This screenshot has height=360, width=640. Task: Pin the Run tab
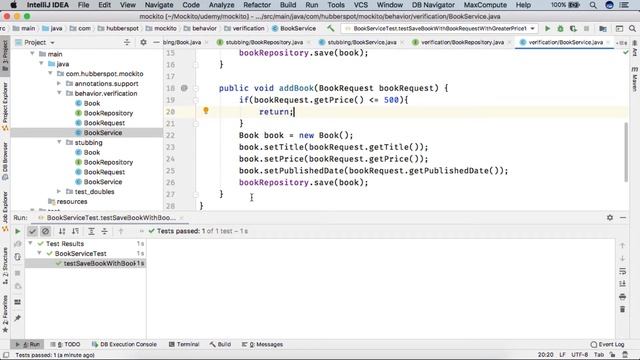[x=18, y=318]
